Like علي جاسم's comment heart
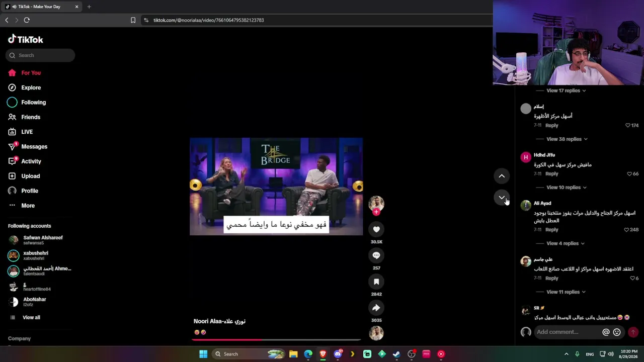This screenshot has height=362, width=644. (x=632, y=278)
